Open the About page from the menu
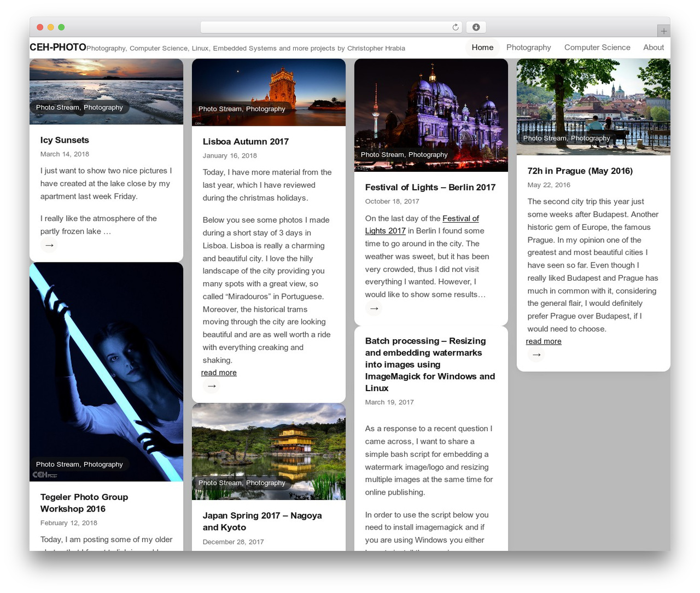700x593 pixels. 654,48
